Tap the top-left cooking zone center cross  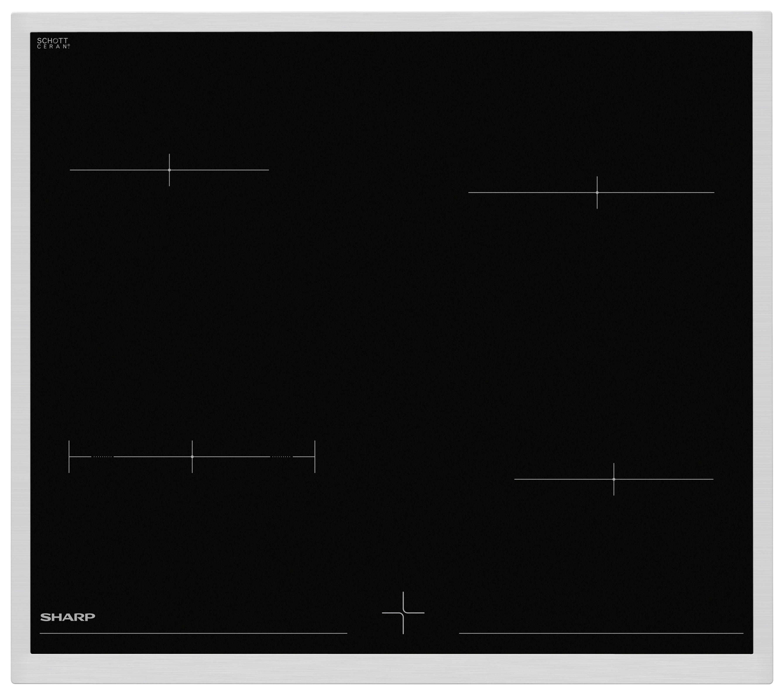(169, 170)
